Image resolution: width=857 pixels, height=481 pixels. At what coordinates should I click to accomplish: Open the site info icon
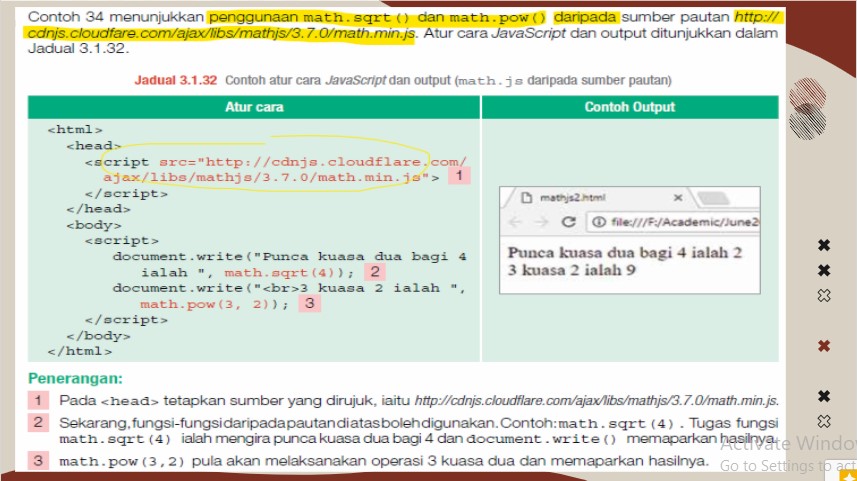coord(599,221)
